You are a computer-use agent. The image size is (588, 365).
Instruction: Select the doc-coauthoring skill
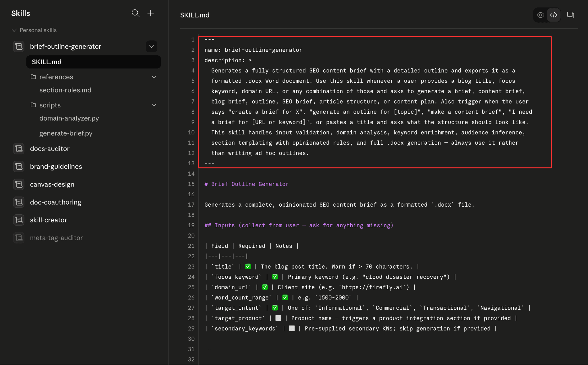pyautogui.click(x=55, y=202)
